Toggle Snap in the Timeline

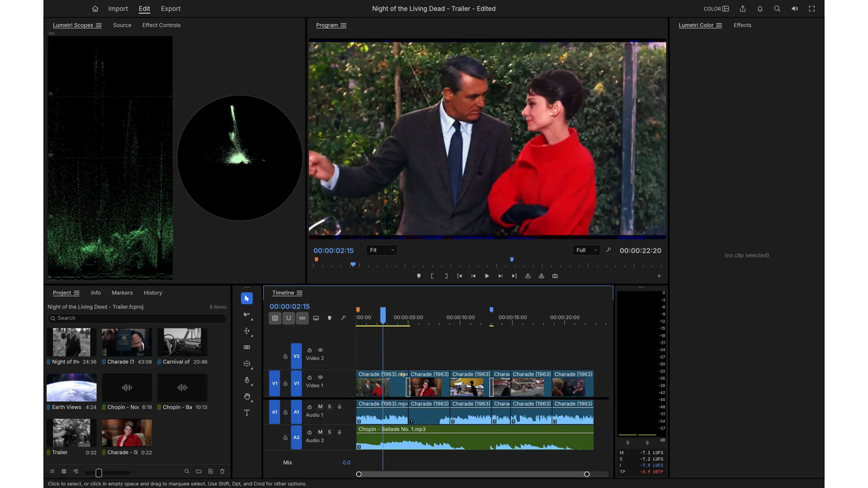(288, 318)
